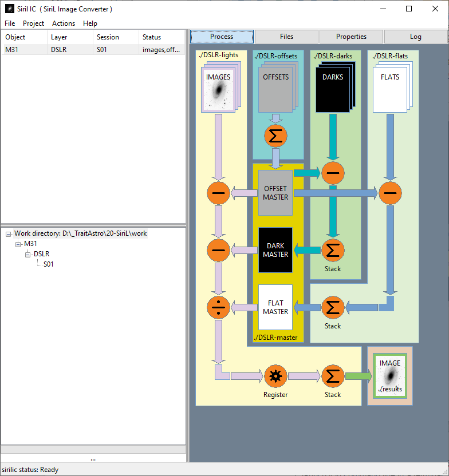Click the OFFSET MASTER block
Screen dimensions: 449x476
click(275, 193)
